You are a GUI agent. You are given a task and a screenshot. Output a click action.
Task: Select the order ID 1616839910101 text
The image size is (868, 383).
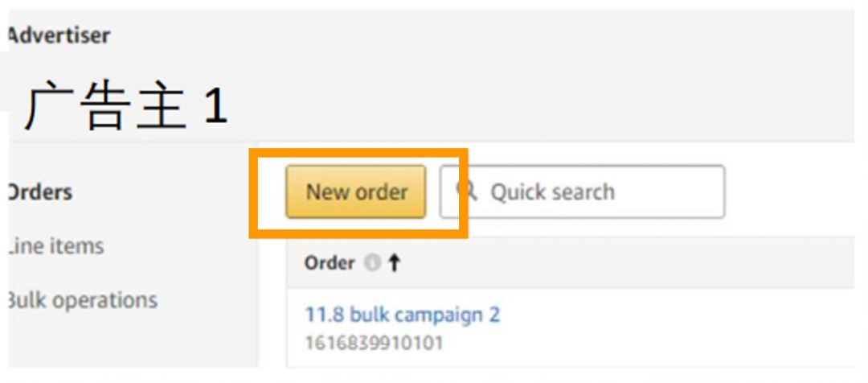pyautogui.click(x=375, y=343)
